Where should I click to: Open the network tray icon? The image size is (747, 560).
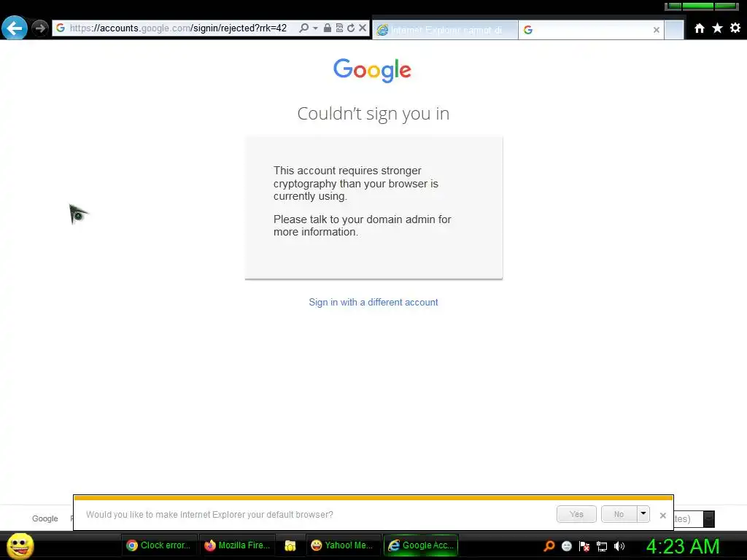(602, 547)
